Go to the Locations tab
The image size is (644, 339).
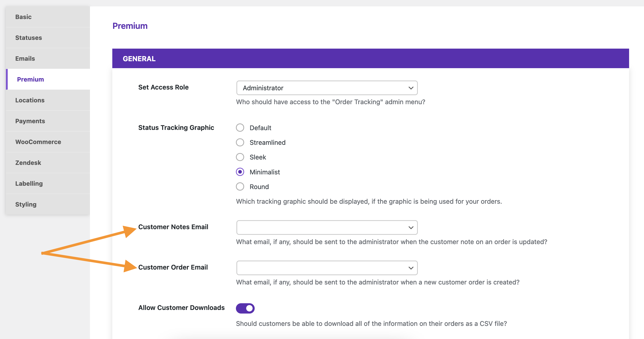pyautogui.click(x=48, y=100)
